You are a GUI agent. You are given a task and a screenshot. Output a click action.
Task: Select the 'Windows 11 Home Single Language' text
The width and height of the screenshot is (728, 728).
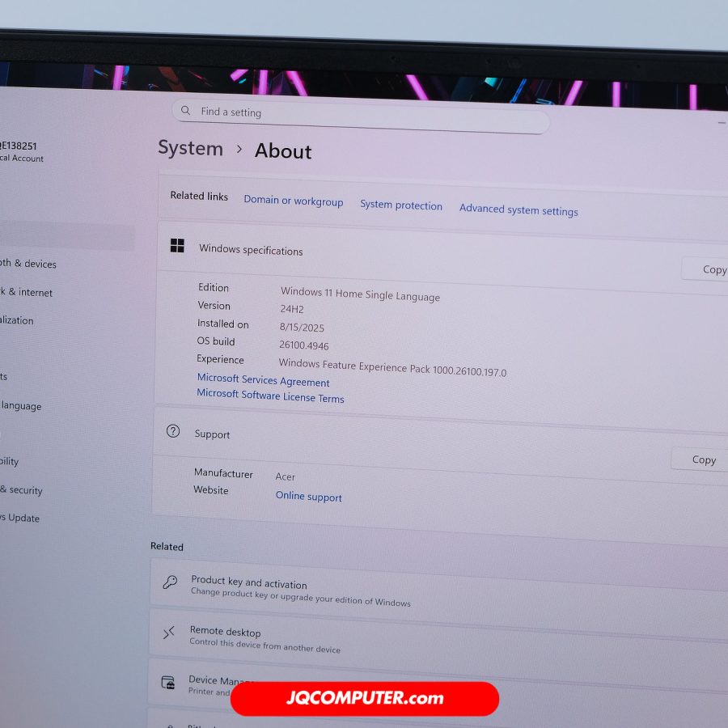(x=360, y=294)
